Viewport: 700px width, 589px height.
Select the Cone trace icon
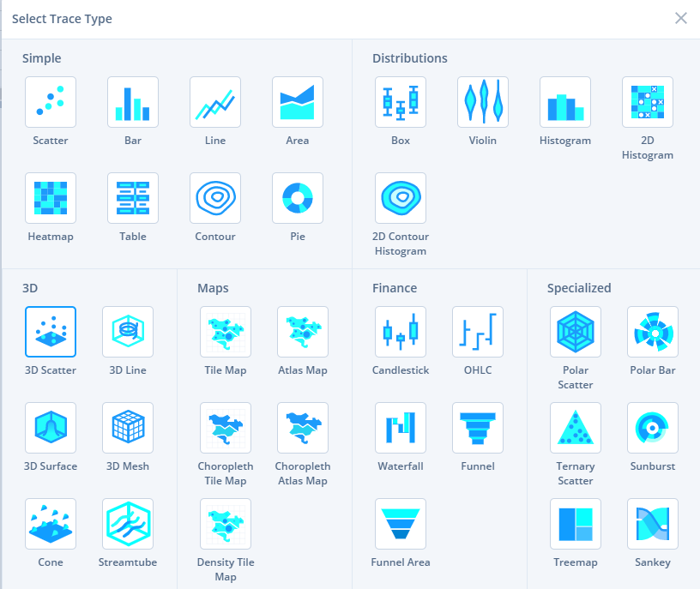click(x=51, y=524)
